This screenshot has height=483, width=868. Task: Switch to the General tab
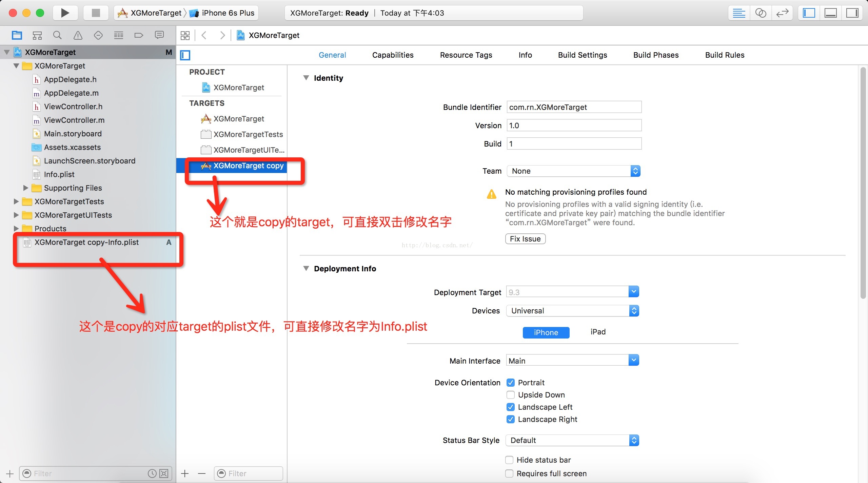pyautogui.click(x=332, y=55)
